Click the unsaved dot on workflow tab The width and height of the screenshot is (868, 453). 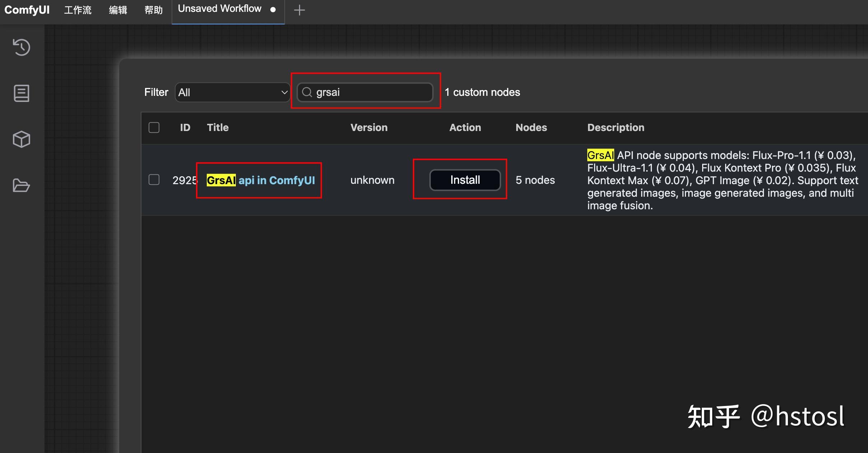point(273,10)
